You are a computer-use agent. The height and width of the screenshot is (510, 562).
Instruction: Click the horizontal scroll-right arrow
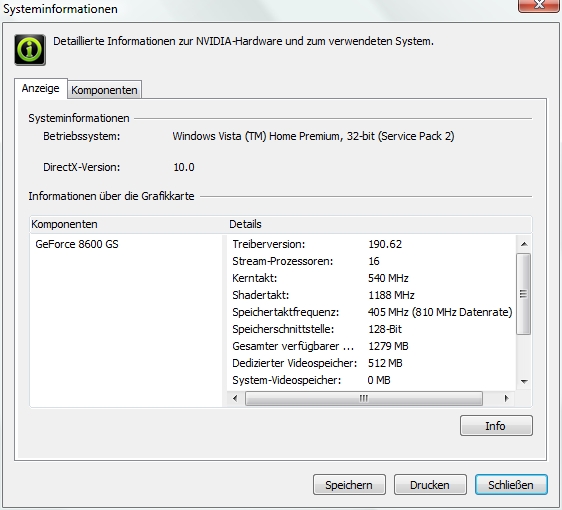click(506, 398)
